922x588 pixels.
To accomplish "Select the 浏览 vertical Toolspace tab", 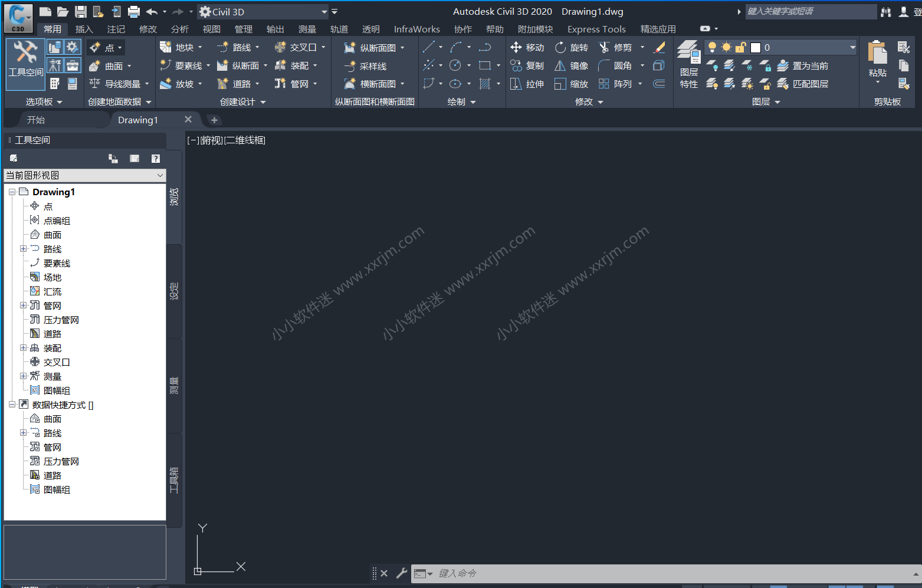I will point(174,197).
